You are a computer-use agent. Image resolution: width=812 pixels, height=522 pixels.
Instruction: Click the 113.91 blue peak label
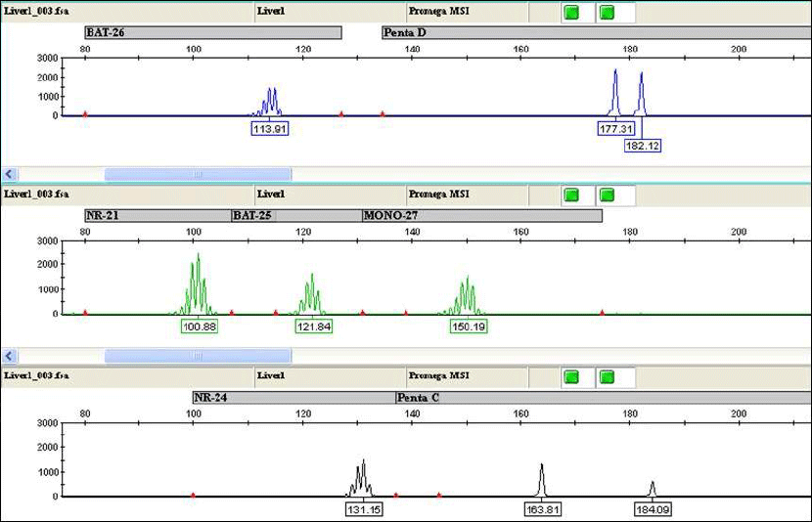(269, 128)
